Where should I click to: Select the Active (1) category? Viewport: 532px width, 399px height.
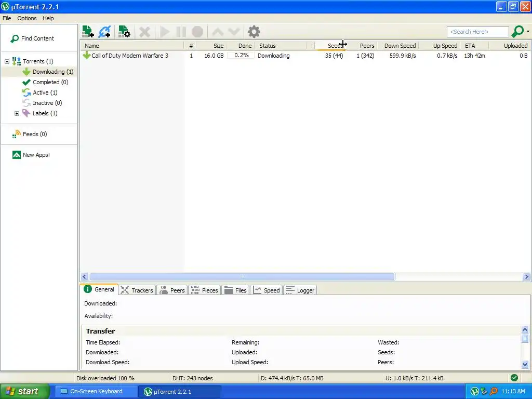(39, 92)
